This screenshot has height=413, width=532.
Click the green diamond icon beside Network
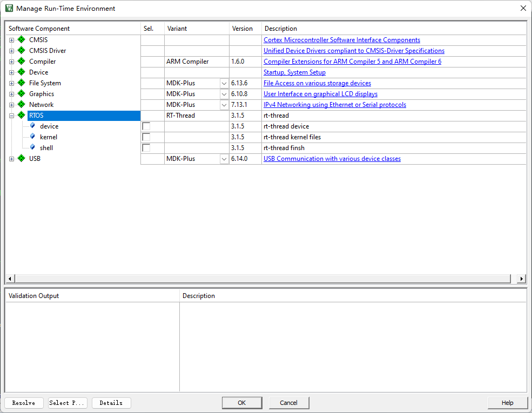[22, 105]
